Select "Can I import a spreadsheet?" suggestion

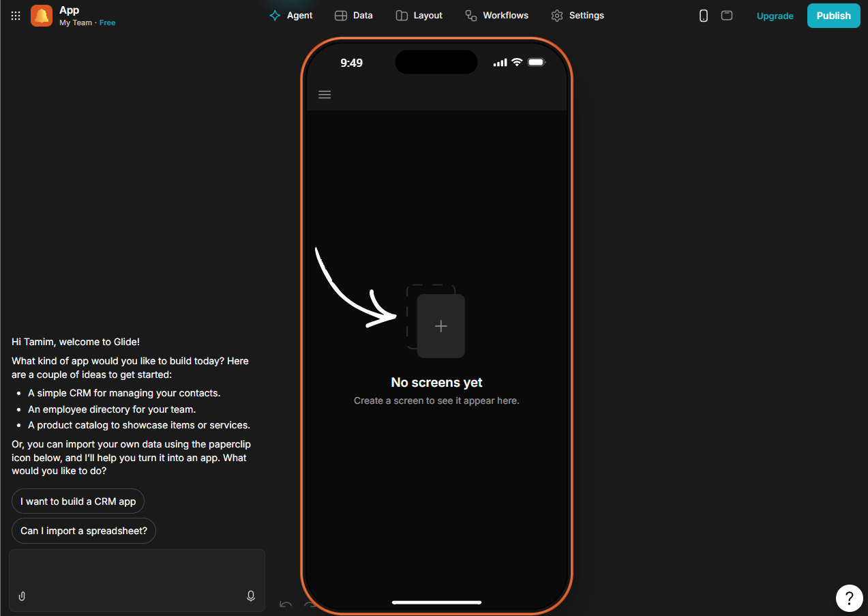(x=84, y=531)
